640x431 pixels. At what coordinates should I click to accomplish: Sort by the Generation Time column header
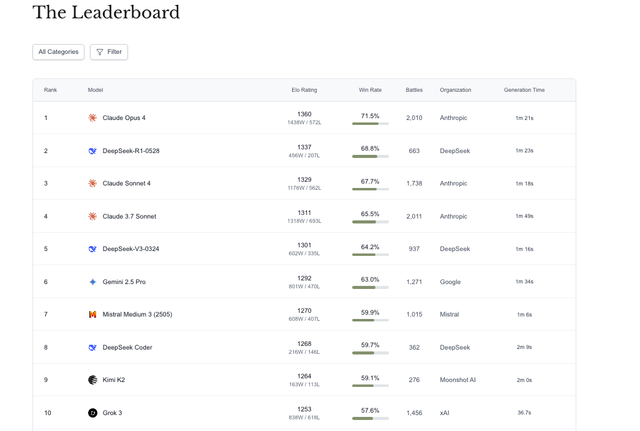pos(524,90)
